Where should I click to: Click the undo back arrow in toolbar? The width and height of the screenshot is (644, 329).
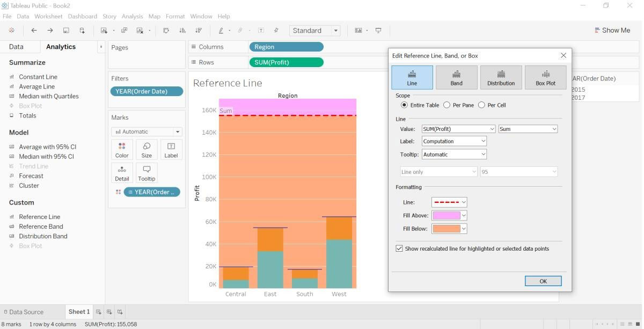tap(34, 31)
